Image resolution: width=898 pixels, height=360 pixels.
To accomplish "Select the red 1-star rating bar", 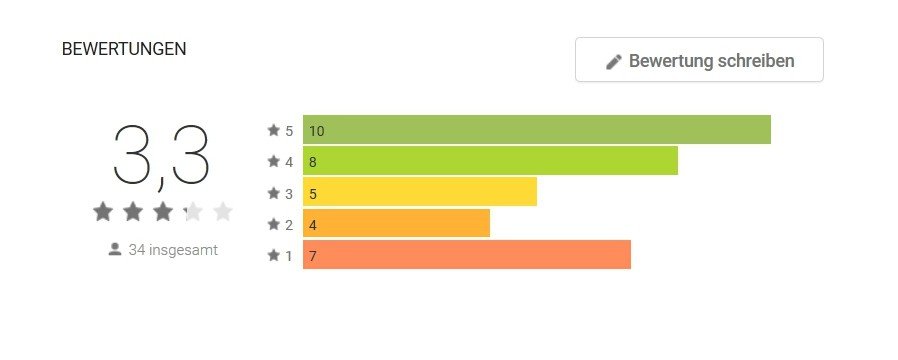I will point(467,255).
